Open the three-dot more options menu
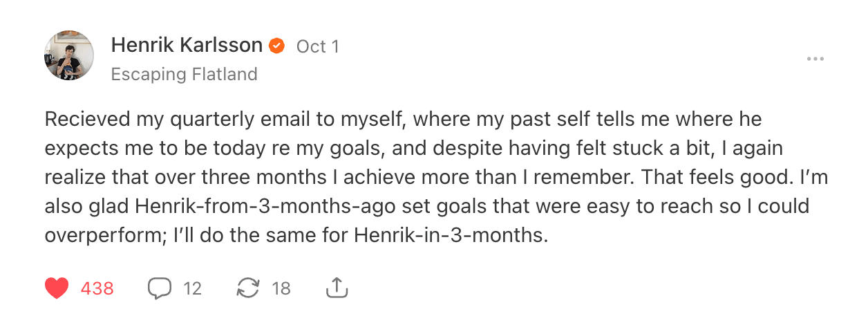The image size is (868, 325). [x=815, y=59]
